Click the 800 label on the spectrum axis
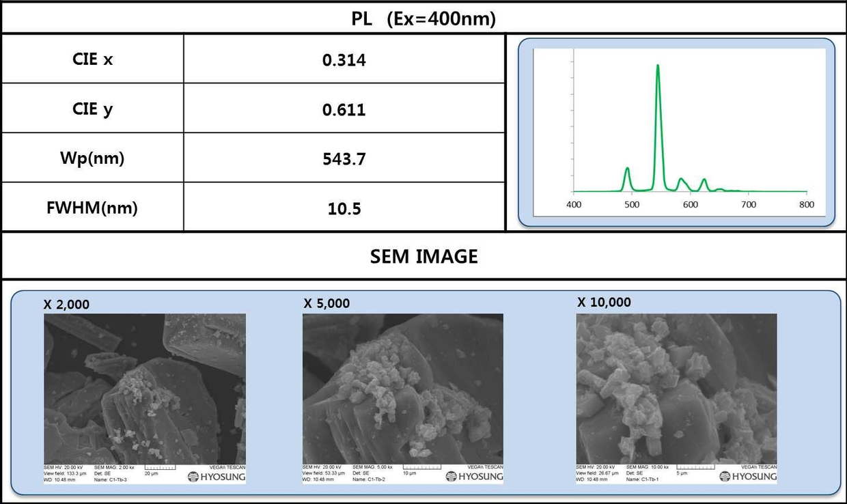The width and height of the screenshot is (847, 504). [x=806, y=204]
